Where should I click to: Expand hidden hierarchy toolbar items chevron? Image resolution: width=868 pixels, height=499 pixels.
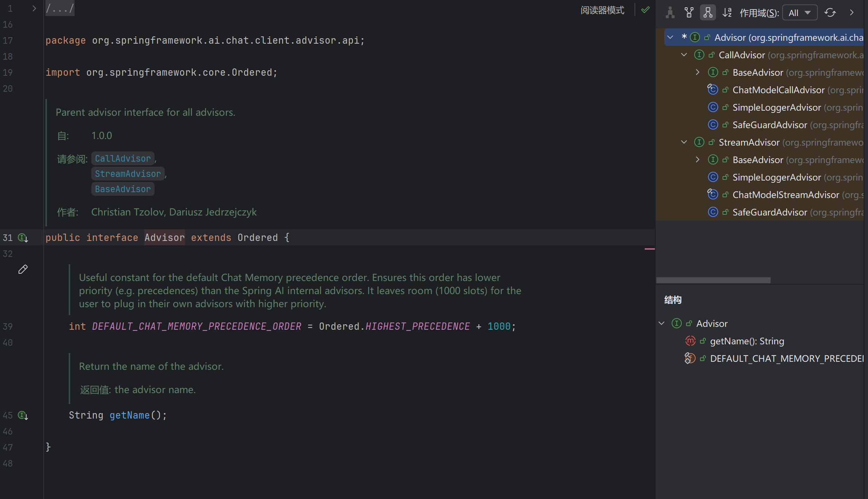(x=852, y=13)
